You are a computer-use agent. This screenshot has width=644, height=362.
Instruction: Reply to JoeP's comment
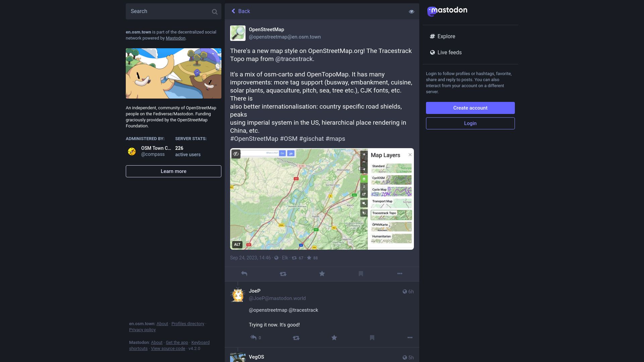point(254,338)
